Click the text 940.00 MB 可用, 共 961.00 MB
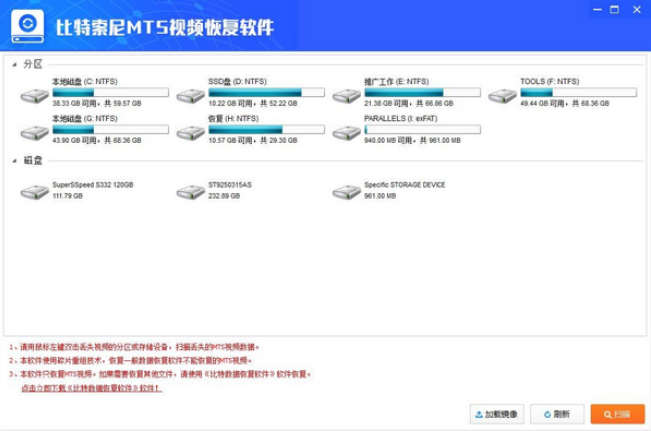Screen dimensions: 651x431 click(x=412, y=140)
